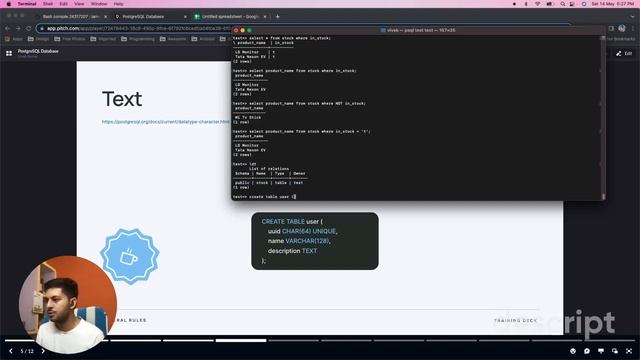Click the TRAINING DECK footer text
Image resolution: width=640 pixels, height=360 pixels.
pyautogui.click(x=515, y=320)
